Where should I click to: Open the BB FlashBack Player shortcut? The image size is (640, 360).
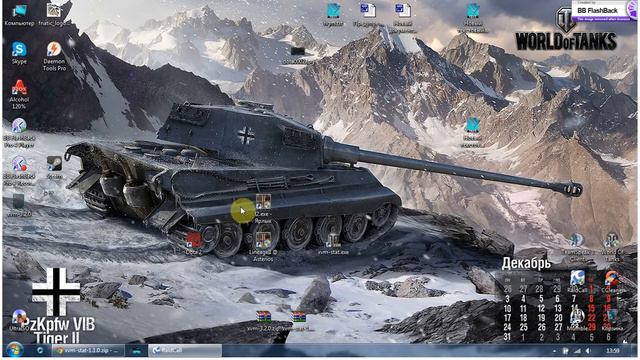click(19, 133)
